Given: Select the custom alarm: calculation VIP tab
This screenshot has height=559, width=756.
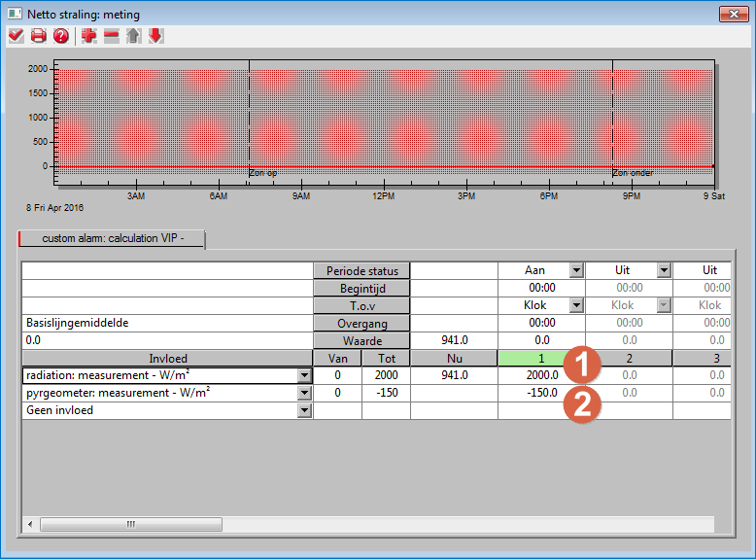Looking at the screenshot, I should coord(112,238).
